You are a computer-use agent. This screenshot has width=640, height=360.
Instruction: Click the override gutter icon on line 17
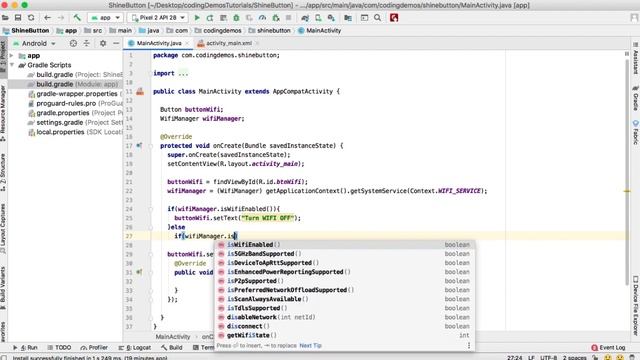point(139,145)
